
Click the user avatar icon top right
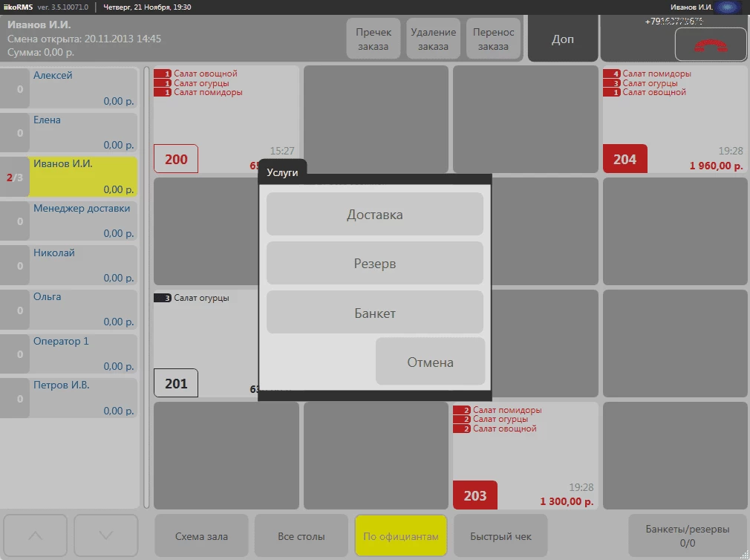(727, 7)
